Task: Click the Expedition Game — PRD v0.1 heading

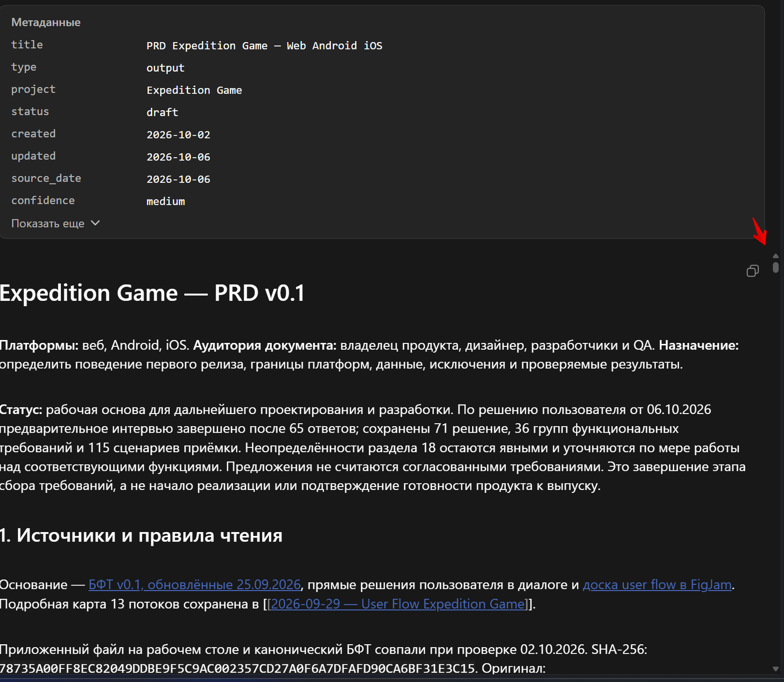Action: tap(152, 293)
